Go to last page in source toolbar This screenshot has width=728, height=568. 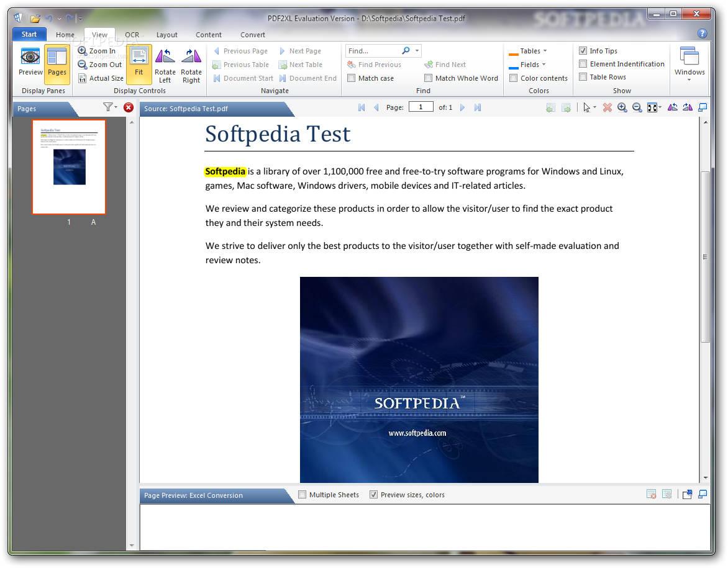(478, 107)
